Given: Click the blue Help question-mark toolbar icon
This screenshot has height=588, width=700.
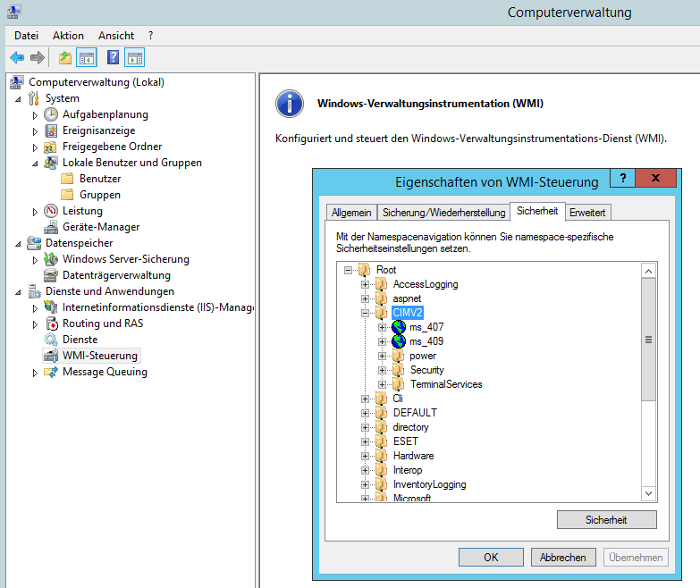Looking at the screenshot, I should (113, 58).
